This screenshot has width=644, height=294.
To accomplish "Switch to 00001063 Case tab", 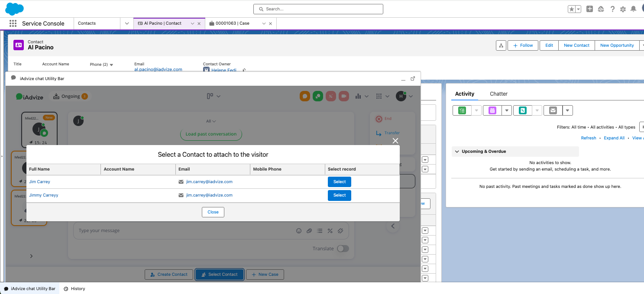I will pos(233,23).
